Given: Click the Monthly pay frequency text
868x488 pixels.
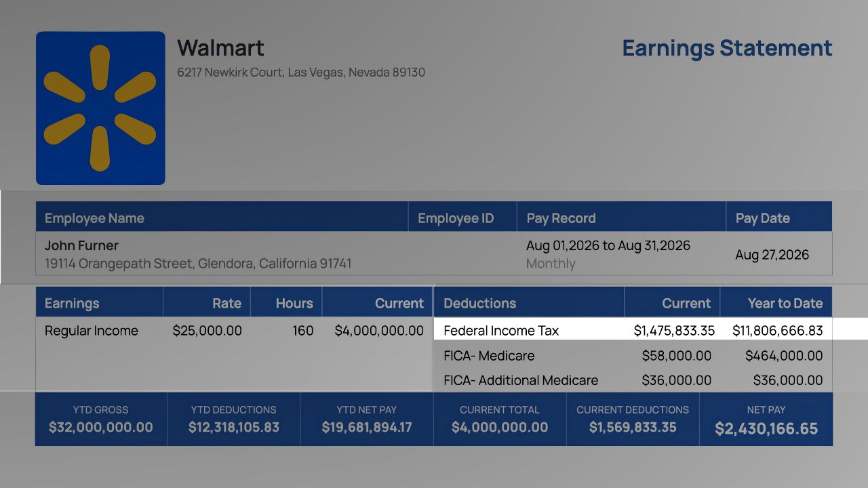Looking at the screenshot, I should [x=551, y=264].
